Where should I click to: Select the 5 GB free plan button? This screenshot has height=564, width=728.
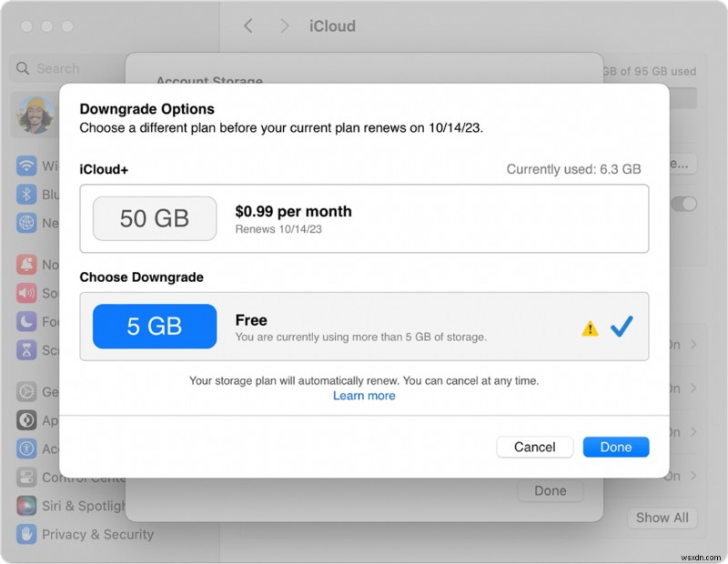click(155, 326)
